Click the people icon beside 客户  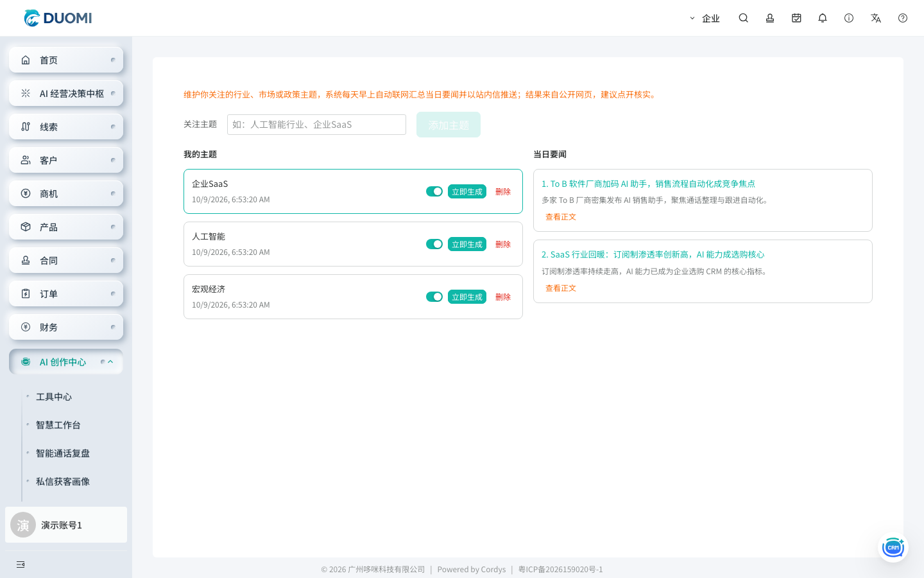(x=26, y=160)
